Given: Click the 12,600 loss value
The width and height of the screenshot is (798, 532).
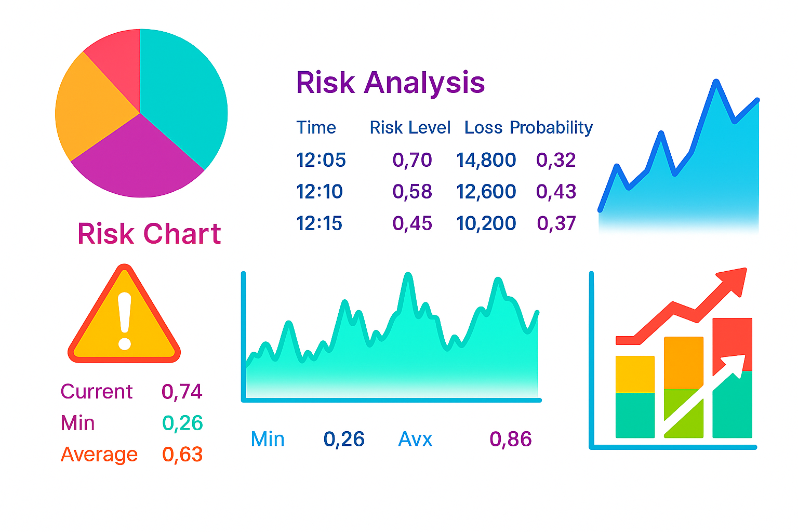Looking at the screenshot, I should pyautogui.click(x=486, y=192).
